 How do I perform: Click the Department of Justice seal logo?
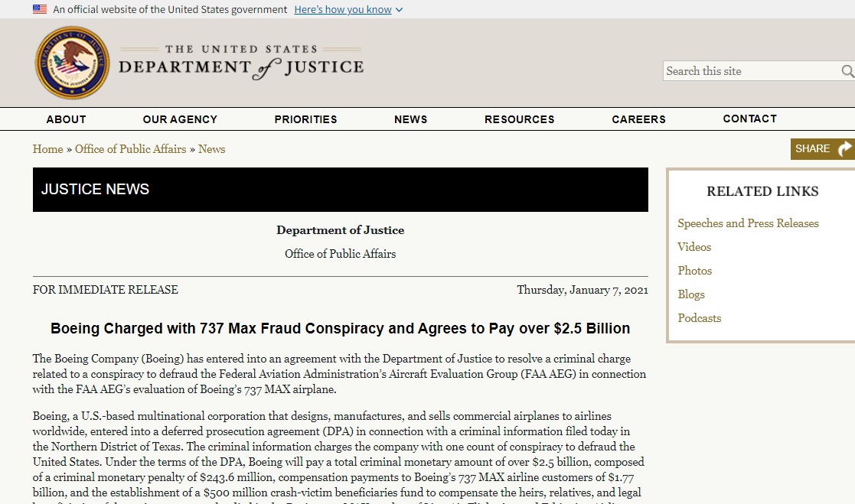pos(72,63)
